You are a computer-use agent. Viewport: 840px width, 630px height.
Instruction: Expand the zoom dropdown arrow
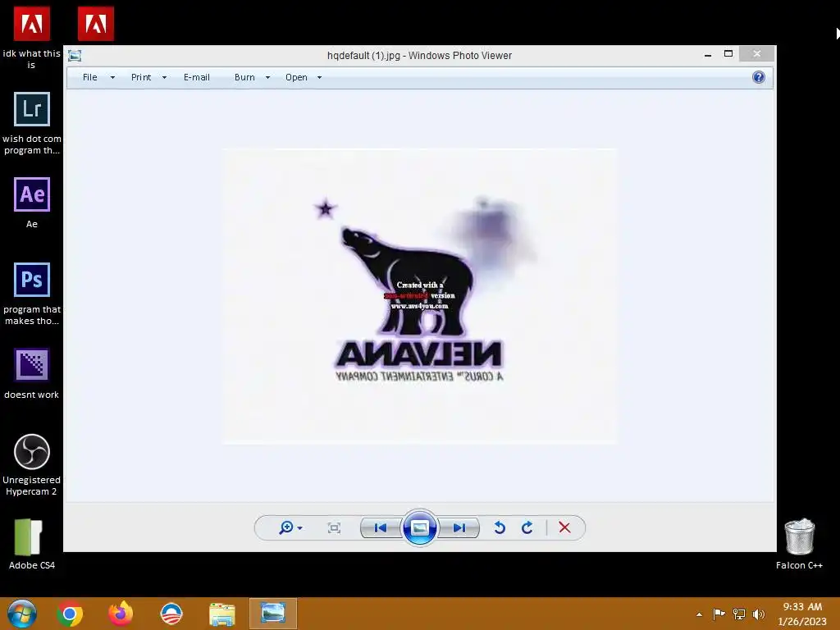tap(300, 528)
